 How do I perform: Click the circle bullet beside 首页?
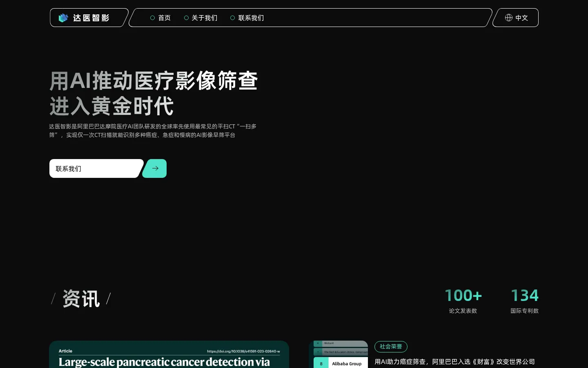click(153, 18)
